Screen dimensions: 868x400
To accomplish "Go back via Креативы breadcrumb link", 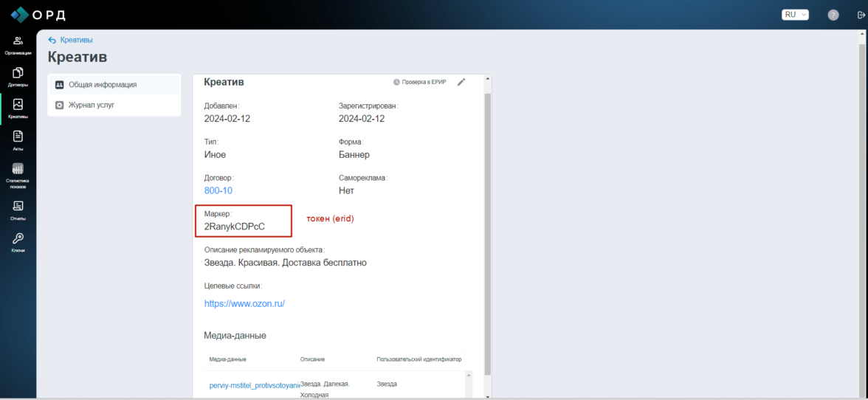I will pos(77,40).
